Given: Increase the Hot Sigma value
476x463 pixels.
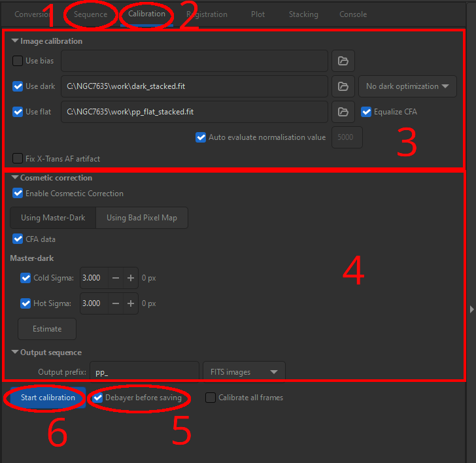Looking at the screenshot, I should click(x=131, y=303).
